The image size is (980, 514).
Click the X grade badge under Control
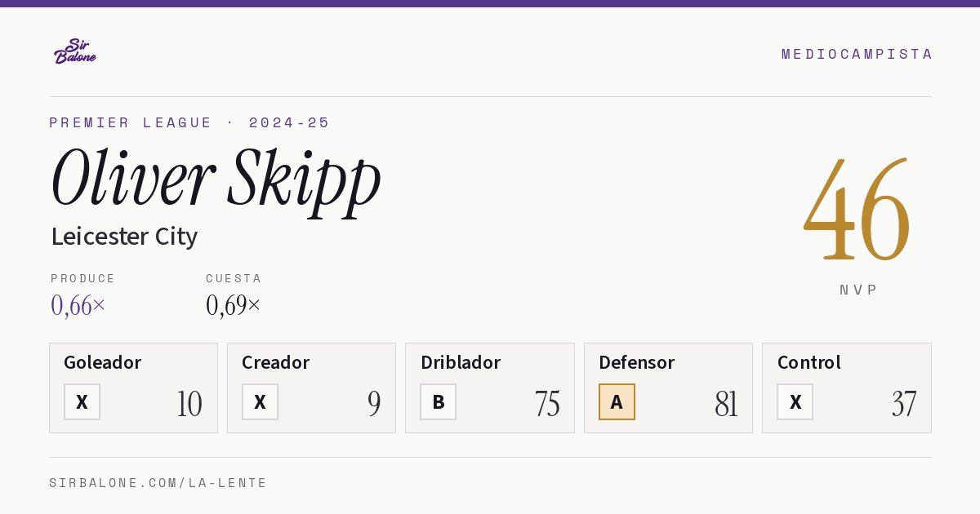pyautogui.click(x=795, y=401)
